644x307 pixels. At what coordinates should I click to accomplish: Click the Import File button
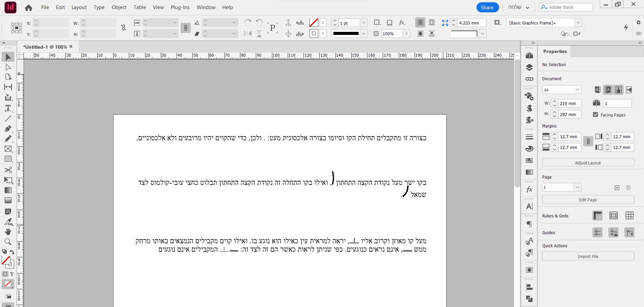point(588,256)
